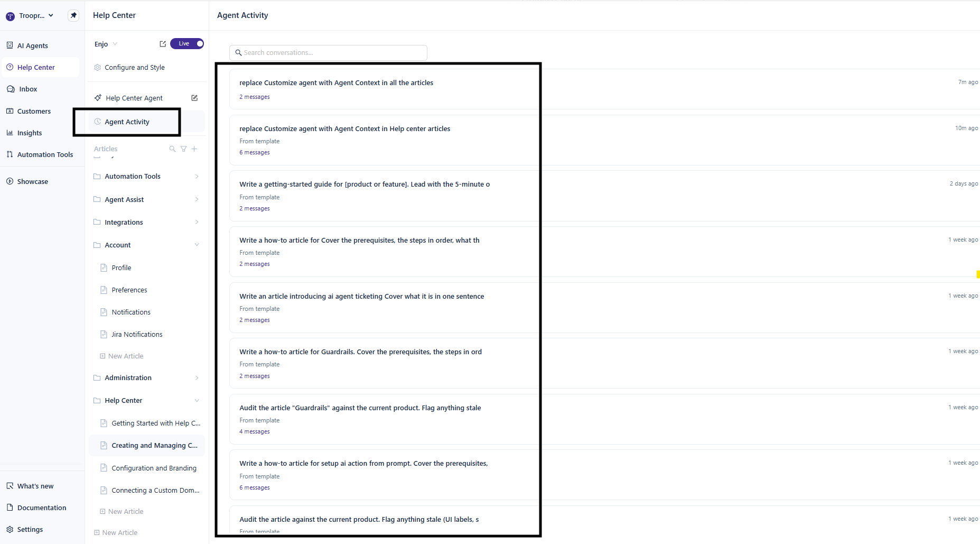Click the plus icon to add an article
Image resolution: width=980 pixels, height=544 pixels.
pyautogui.click(x=194, y=149)
